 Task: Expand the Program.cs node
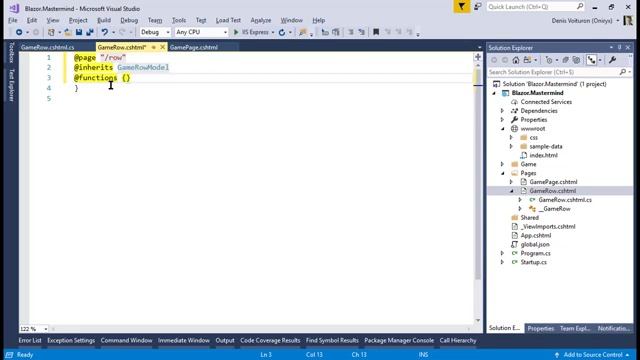coord(502,253)
